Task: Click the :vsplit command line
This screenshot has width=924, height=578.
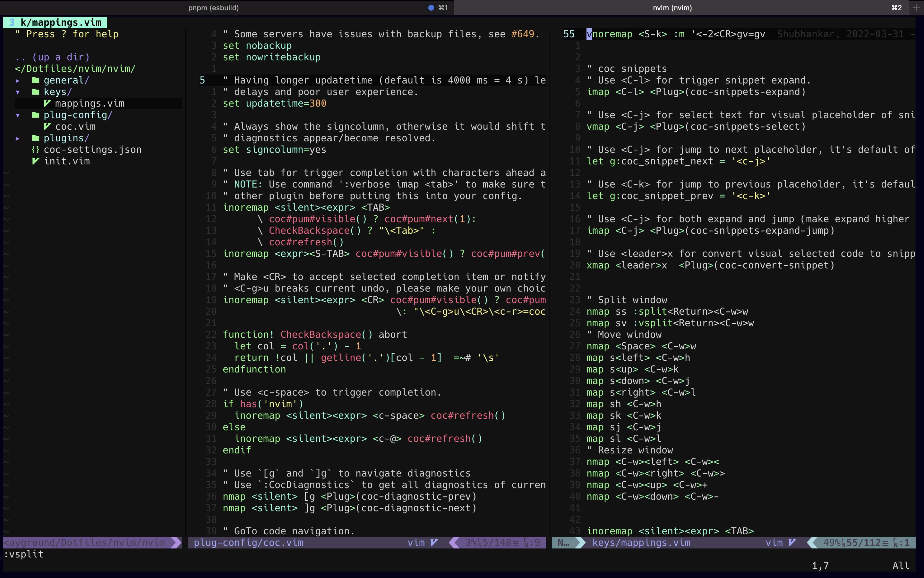Action: pyautogui.click(x=24, y=554)
